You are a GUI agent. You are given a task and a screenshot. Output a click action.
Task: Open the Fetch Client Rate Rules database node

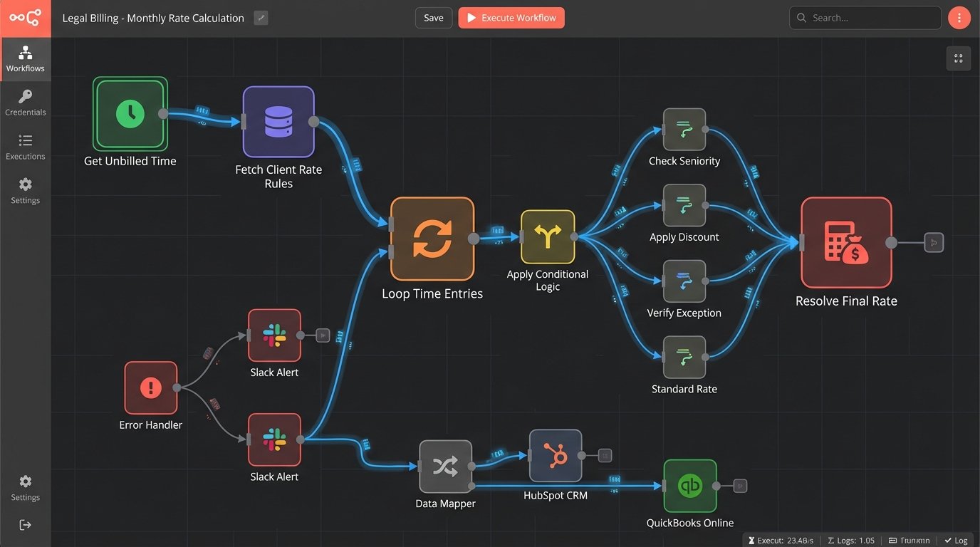pos(278,123)
